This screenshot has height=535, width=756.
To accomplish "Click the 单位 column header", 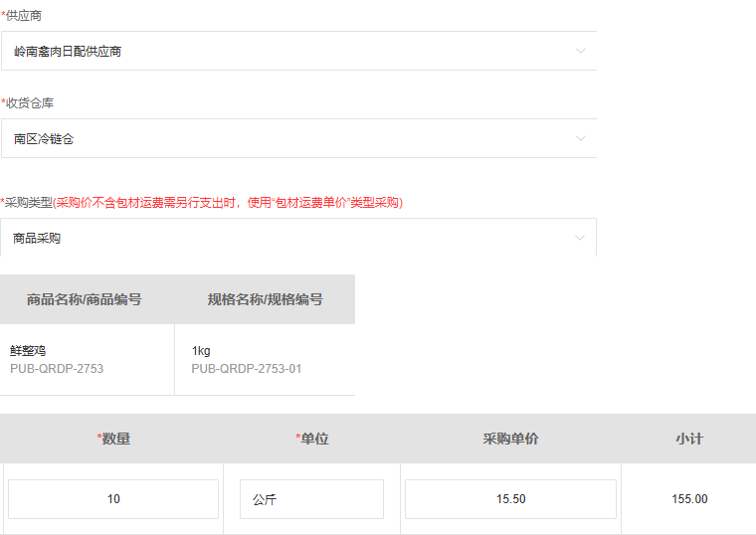I will tap(312, 439).
